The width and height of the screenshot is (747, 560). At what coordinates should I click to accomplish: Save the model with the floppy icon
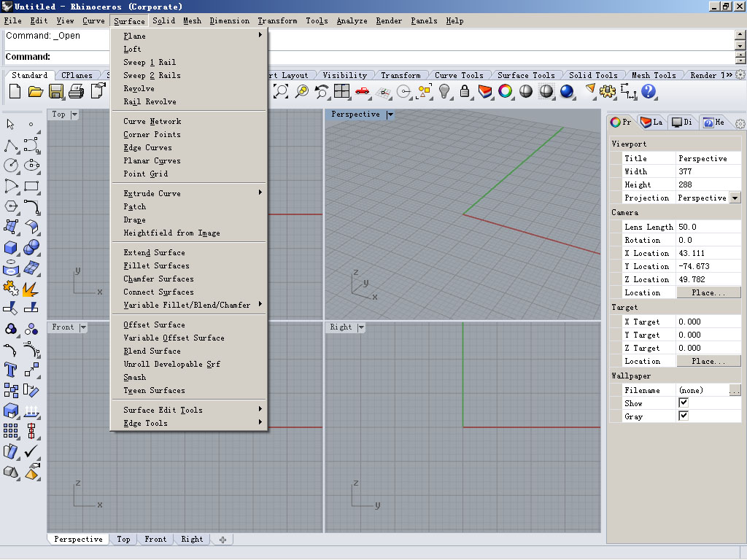[55, 91]
